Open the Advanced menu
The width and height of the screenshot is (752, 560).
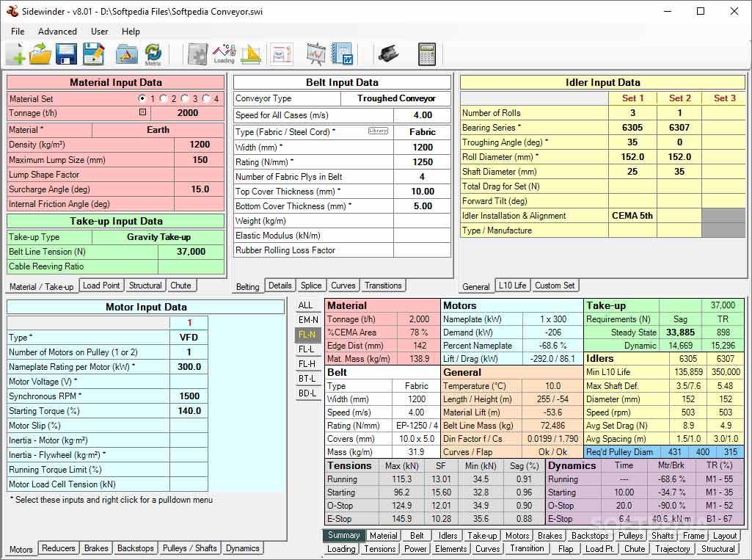point(56,32)
